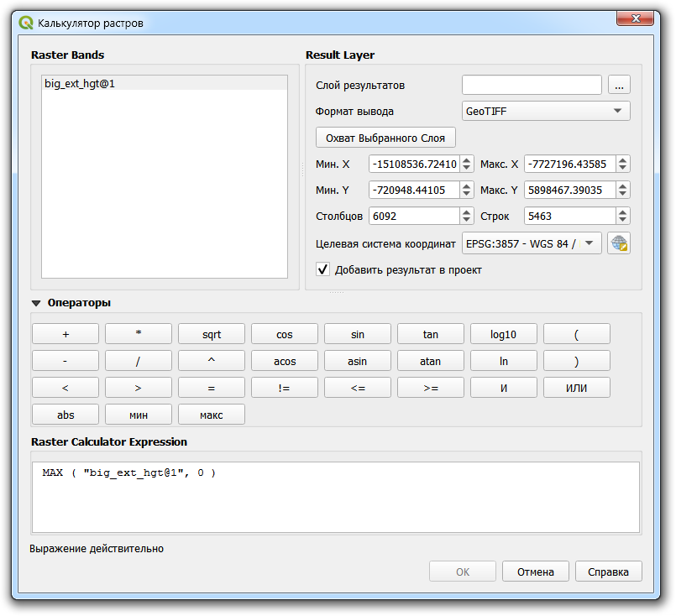This screenshot has width=676, height=616.
Task: Click the Охват Выбранного Слоя button
Action: pos(385,138)
